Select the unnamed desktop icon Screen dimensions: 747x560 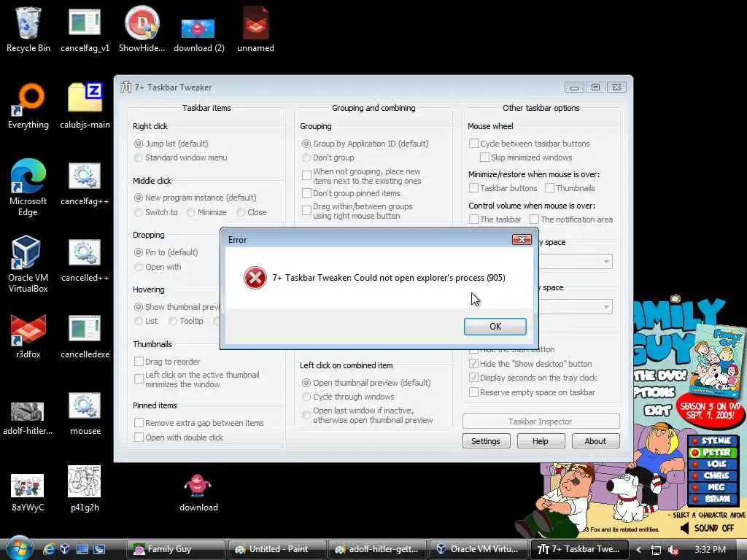256,28
